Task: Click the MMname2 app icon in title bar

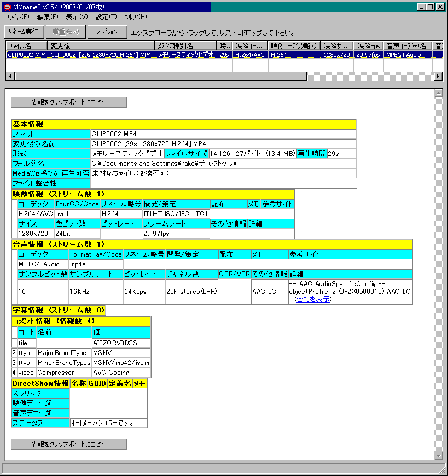Action: [x=7, y=7]
